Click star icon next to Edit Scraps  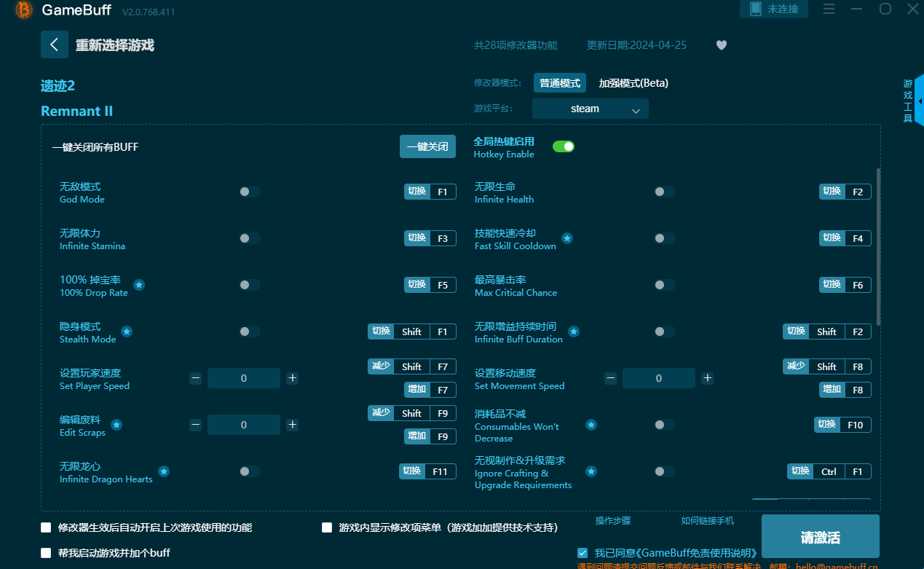117,425
